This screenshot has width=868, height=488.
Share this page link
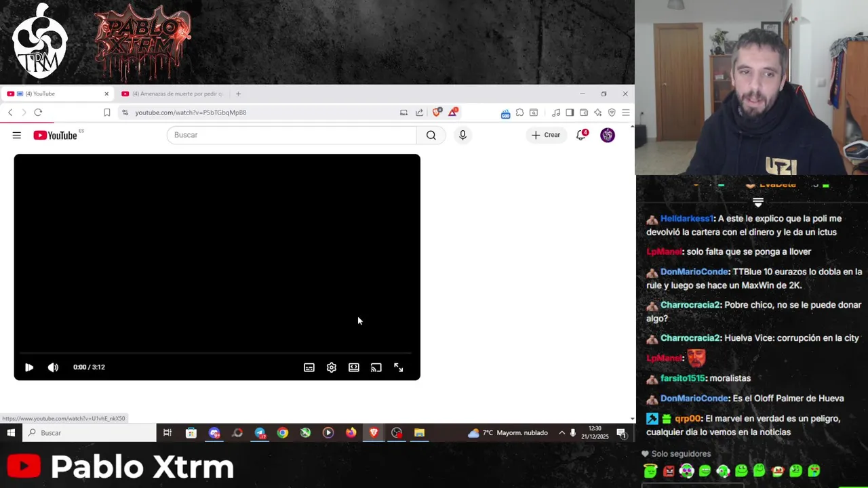[419, 113]
